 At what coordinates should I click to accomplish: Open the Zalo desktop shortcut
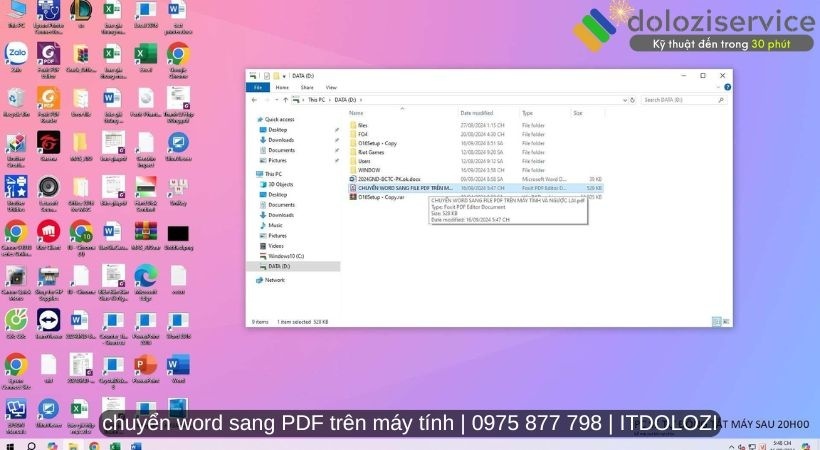(x=16, y=58)
